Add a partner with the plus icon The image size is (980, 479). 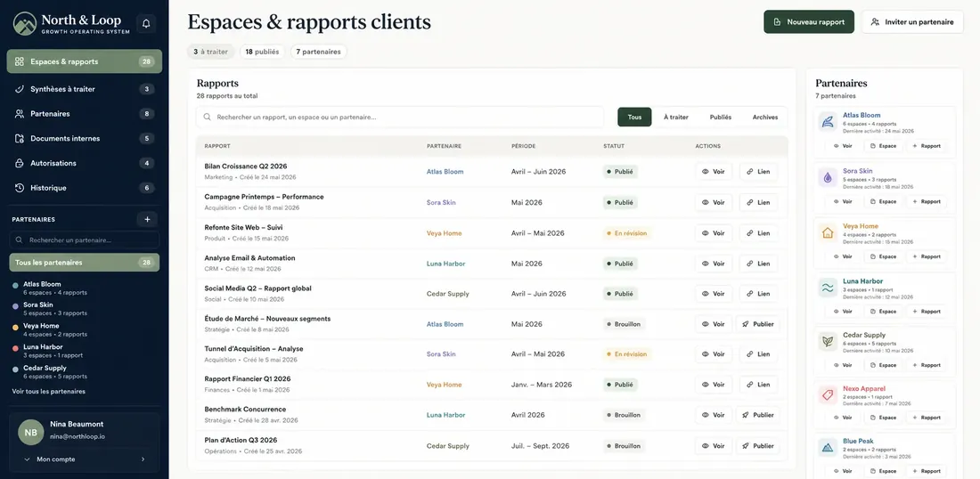point(147,219)
